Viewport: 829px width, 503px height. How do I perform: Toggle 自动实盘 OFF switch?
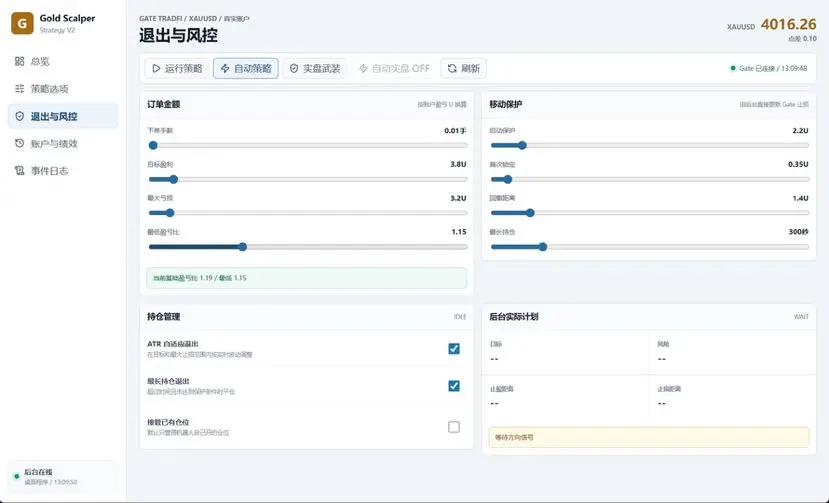(394, 68)
